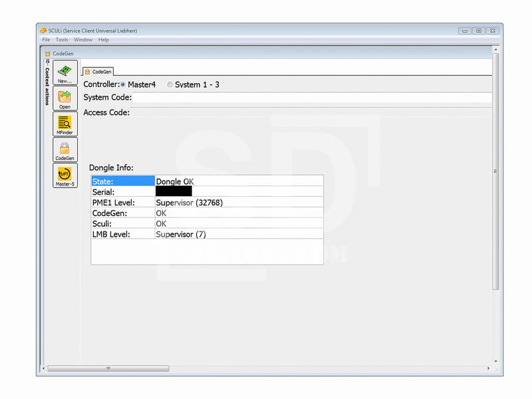Open the File menu
Viewport: 532px width, 399px height.
[46, 40]
